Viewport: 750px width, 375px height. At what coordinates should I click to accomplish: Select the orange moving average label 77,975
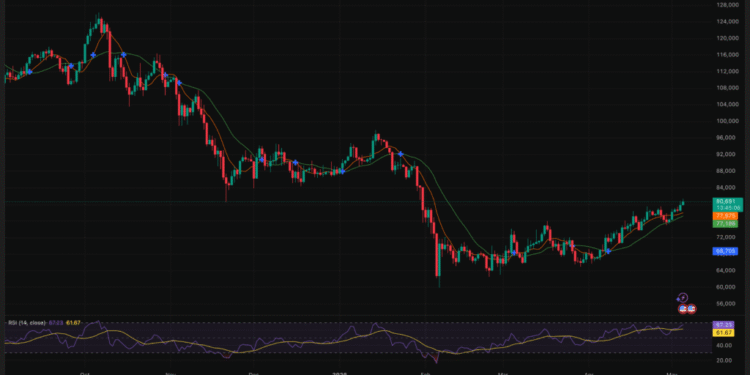725,216
